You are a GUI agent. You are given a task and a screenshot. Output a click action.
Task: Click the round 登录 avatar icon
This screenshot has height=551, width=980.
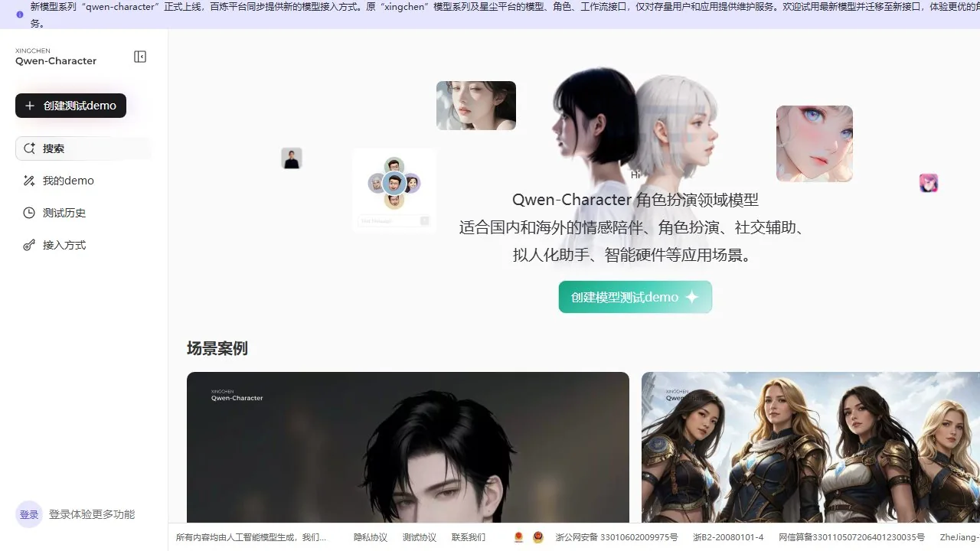pyautogui.click(x=29, y=514)
